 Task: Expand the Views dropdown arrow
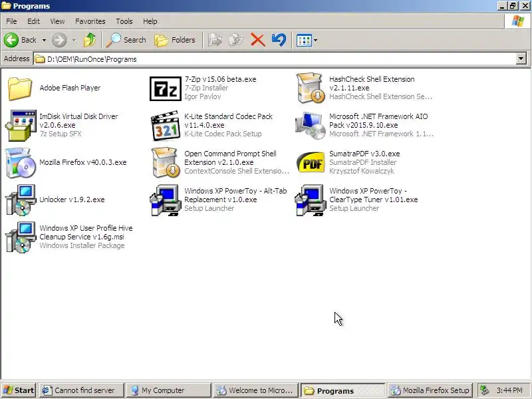pyautogui.click(x=315, y=41)
